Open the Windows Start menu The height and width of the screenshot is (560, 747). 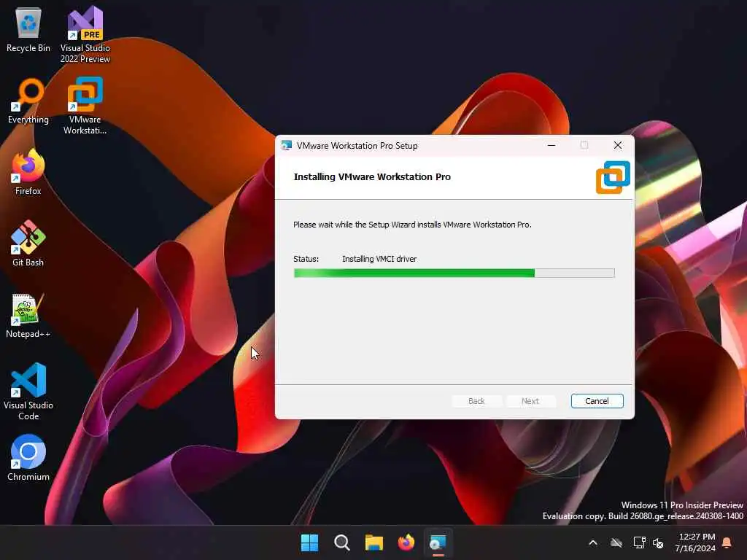[x=309, y=542]
